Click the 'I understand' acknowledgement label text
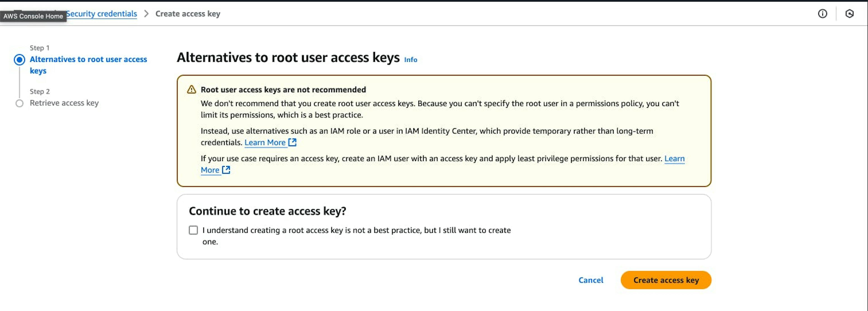868x311 pixels. coord(356,236)
